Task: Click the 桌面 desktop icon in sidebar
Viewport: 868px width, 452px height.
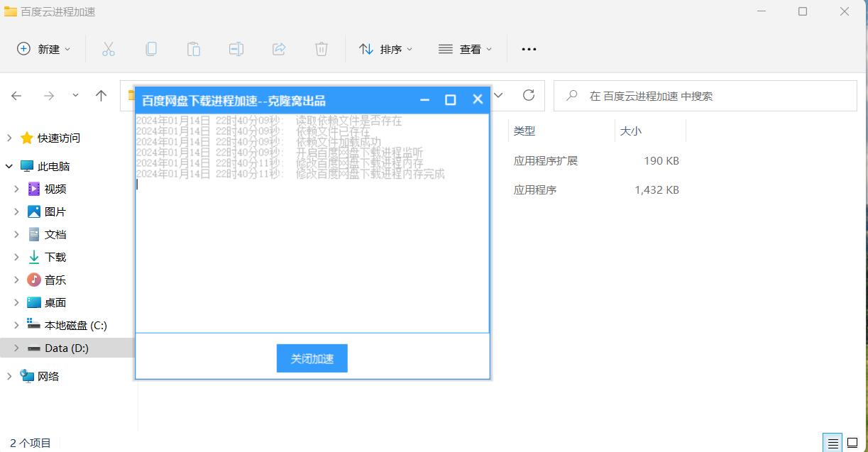Action: click(x=33, y=302)
